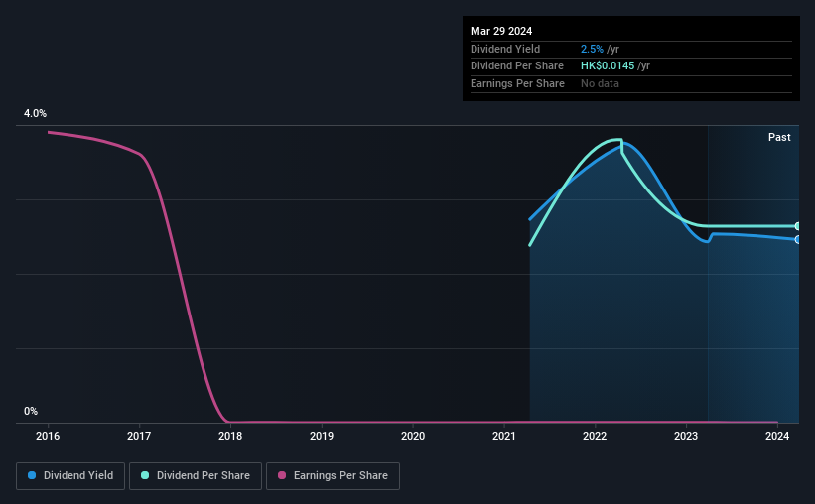The width and height of the screenshot is (815, 504).
Task: Click the pink Earnings Per Share legend dot
Action: point(282,475)
